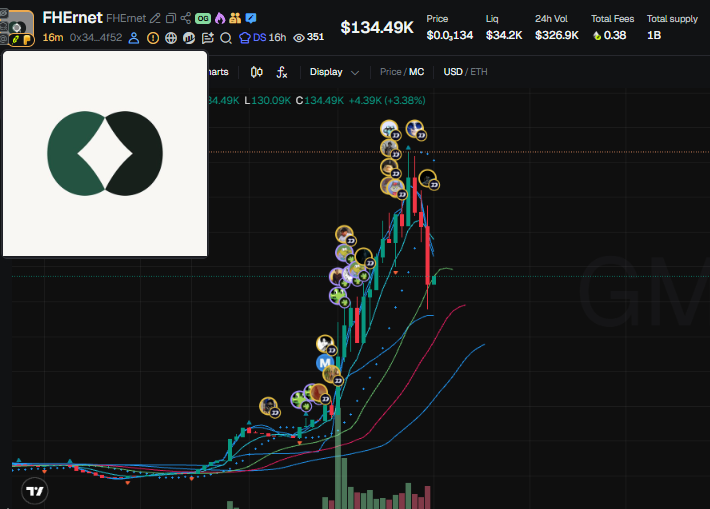Open the website globe icon
The image size is (710, 509).
pyautogui.click(x=171, y=38)
